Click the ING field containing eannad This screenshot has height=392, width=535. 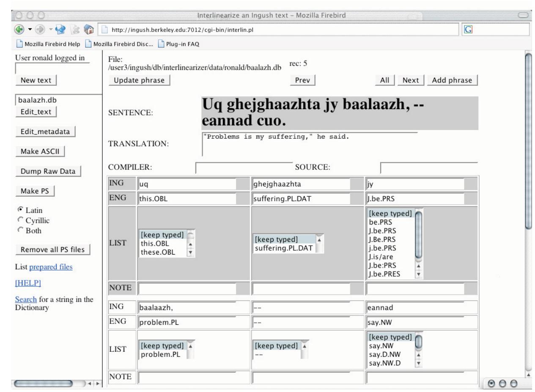(x=415, y=307)
